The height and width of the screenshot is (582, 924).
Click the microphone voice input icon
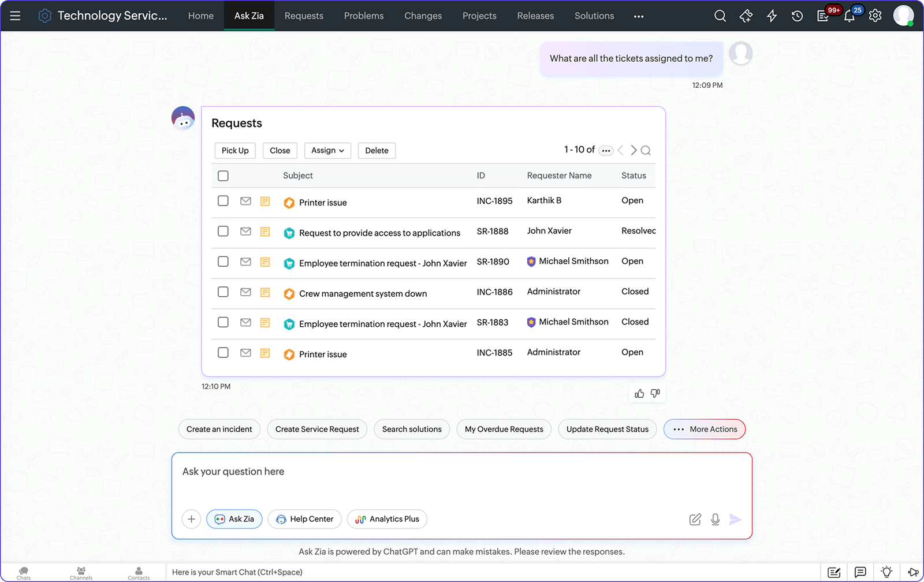[715, 519]
